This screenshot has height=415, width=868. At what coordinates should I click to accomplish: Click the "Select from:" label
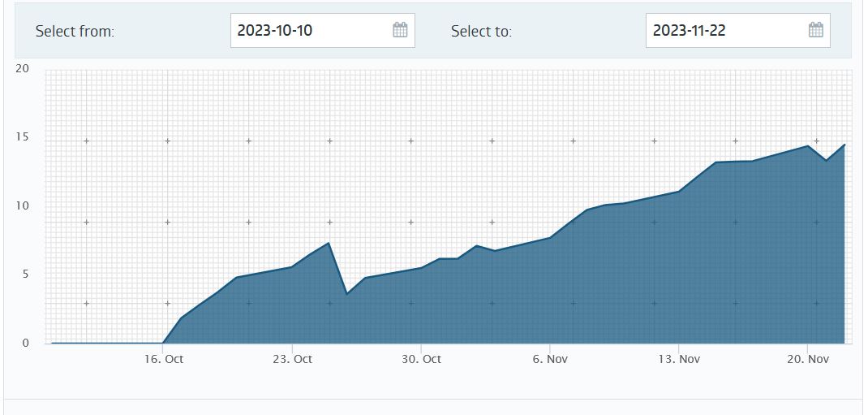75,31
